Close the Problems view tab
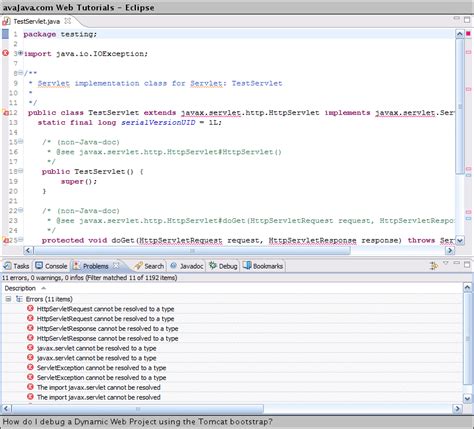This screenshot has width=474, height=429. (x=116, y=265)
